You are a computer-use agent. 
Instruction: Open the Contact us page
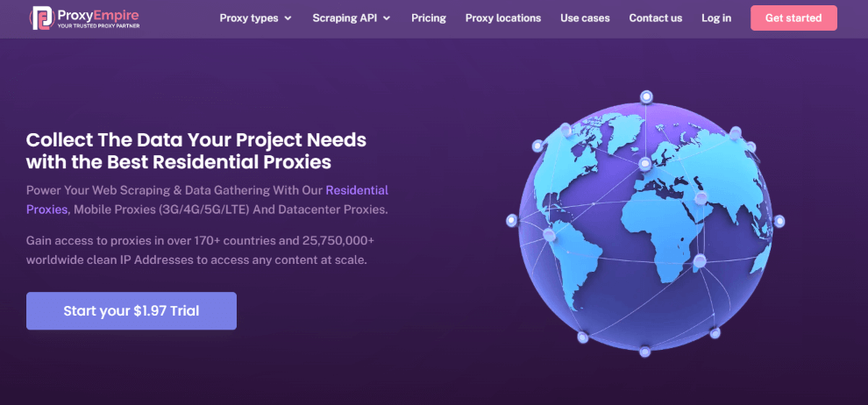tap(656, 18)
